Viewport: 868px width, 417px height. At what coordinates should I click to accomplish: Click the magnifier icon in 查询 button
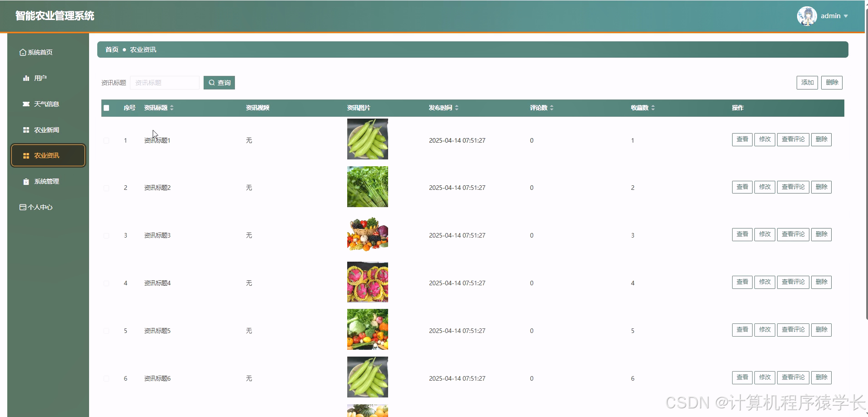211,83
